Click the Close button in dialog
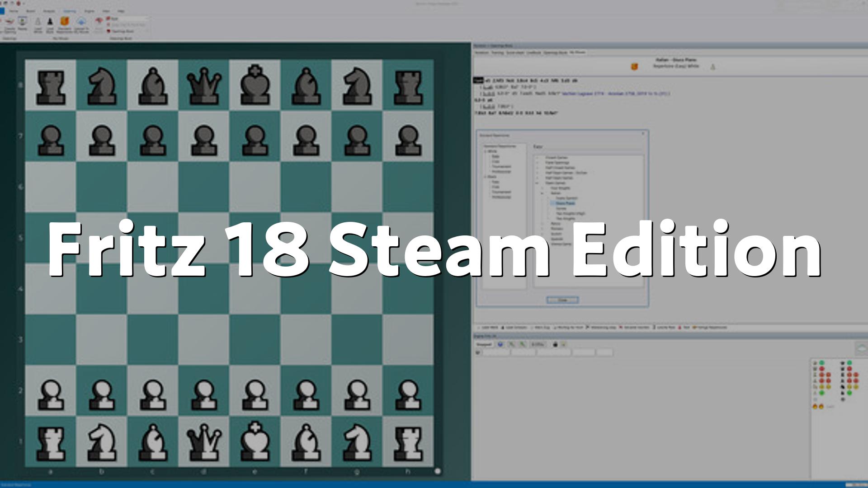The image size is (868, 488). (x=563, y=300)
